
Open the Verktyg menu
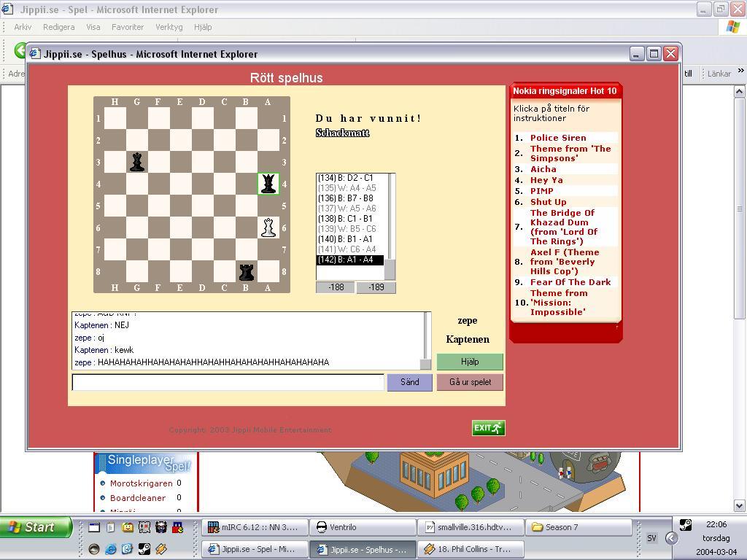(169, 27)
